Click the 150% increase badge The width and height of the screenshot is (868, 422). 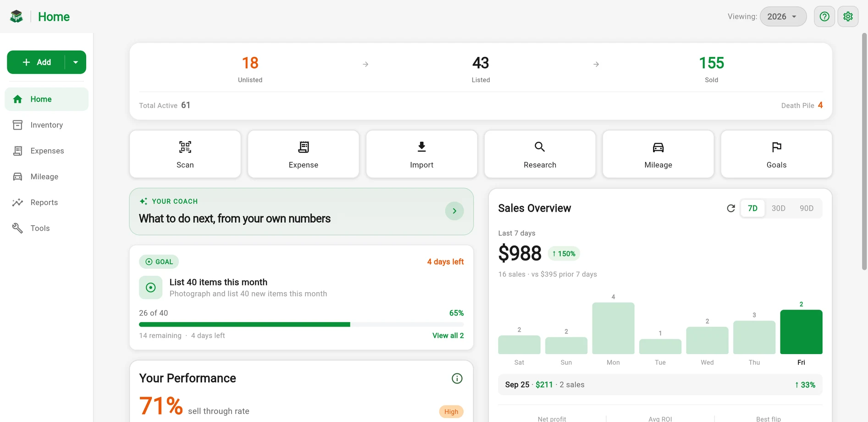pyautogui.click(x=564, y=254)
